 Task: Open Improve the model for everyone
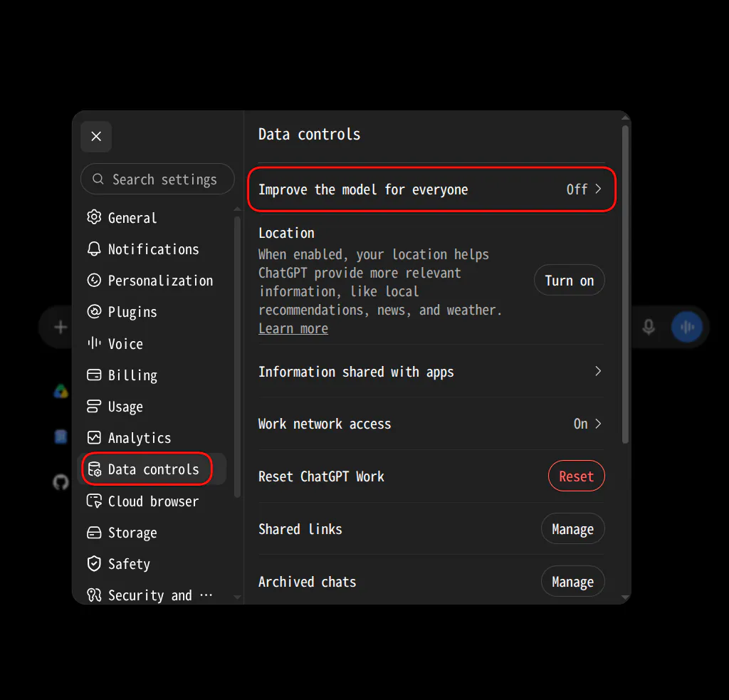[x=431, y=189]
